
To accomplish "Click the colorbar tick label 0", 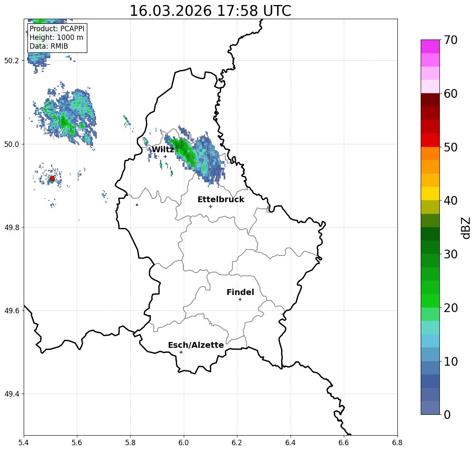I will pyautogui.click(x=447, y=414).
